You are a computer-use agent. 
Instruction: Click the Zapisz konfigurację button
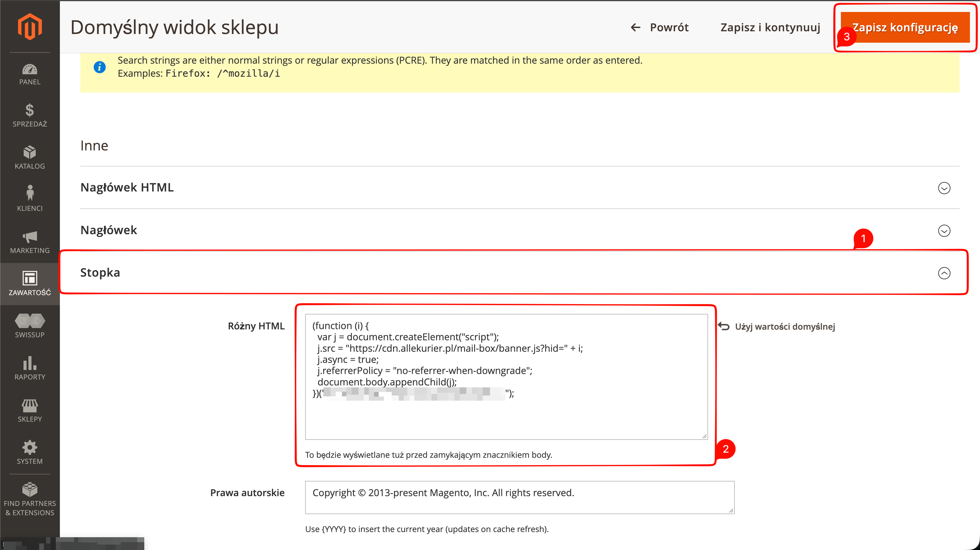click(905, 27)
